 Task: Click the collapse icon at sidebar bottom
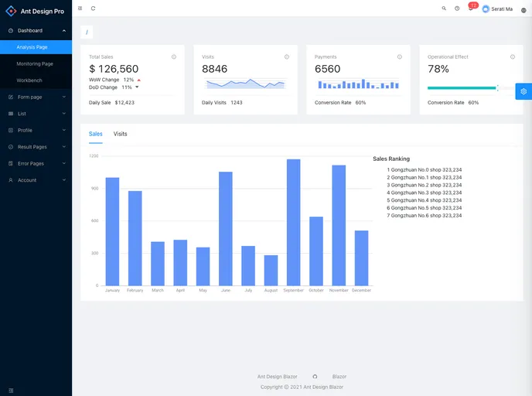[11, 390]
